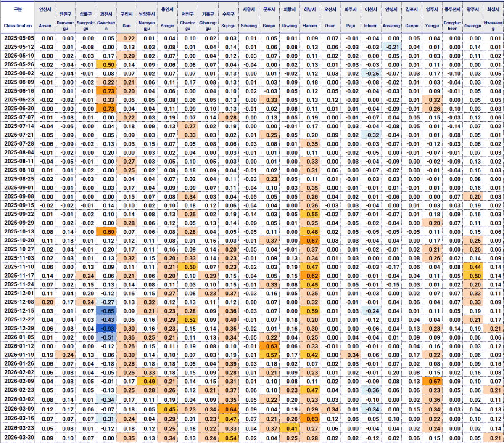Select the Gwangju column header
The height and width of the screenshot is (443, 504).
[473, 17]
